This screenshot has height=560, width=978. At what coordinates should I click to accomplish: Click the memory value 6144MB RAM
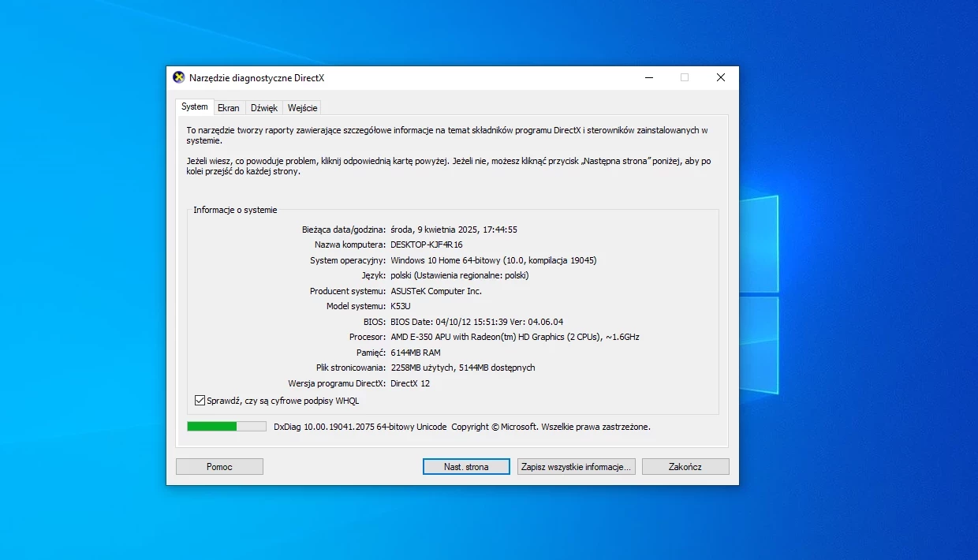[416, 353]
